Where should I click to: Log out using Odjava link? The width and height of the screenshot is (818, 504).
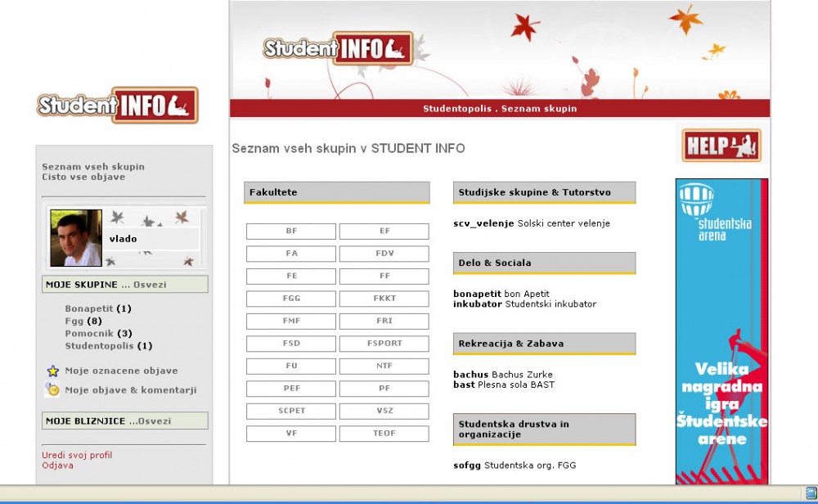[x=57, y=466]
